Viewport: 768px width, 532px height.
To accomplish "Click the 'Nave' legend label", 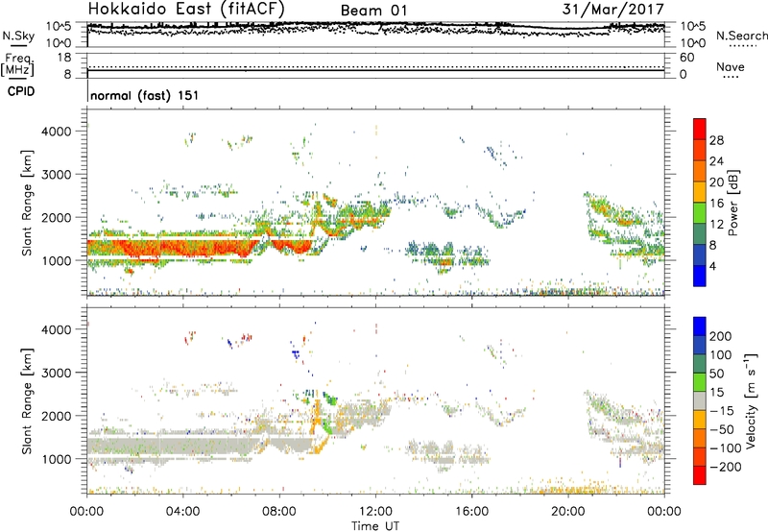I will tap(730, 66).
